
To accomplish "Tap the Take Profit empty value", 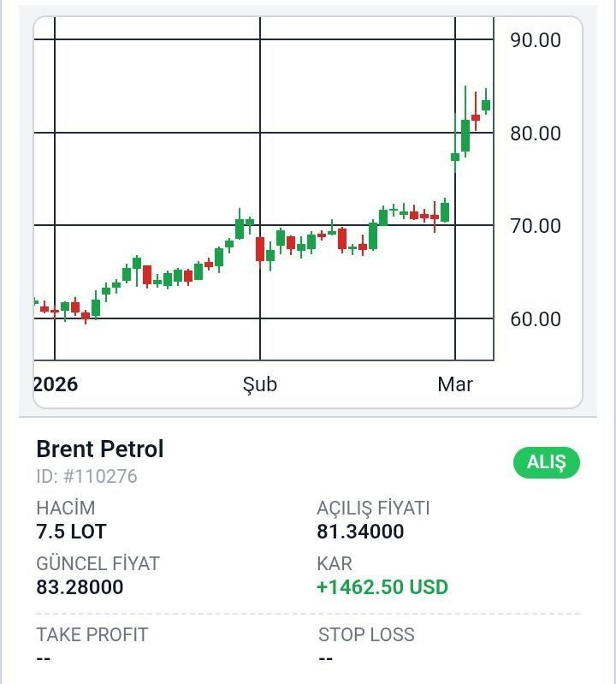I will (44, 658).
